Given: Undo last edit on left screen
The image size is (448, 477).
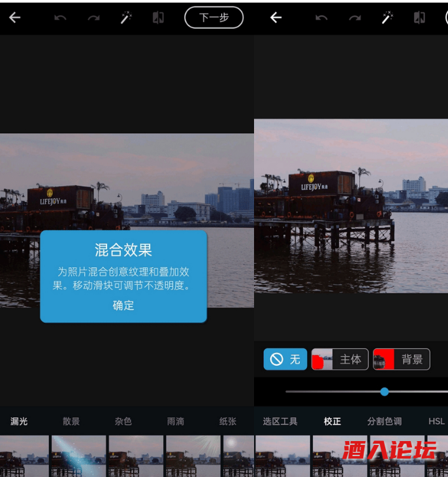Looking at the screenshot, I should coord(60,18).
